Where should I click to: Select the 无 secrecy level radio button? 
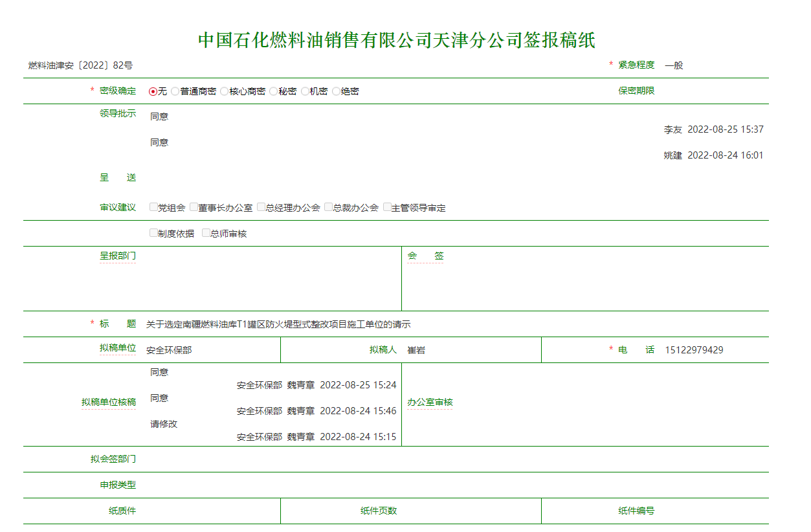[153, 91]
